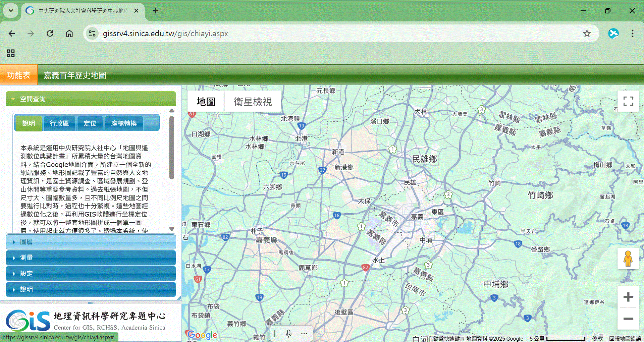Open the browser apps grid icon

pos(11,53)
